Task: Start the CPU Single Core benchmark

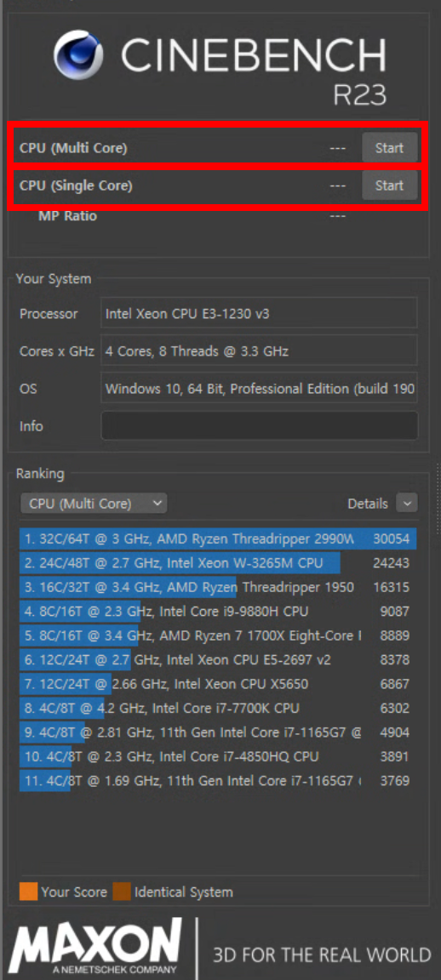Action: pyautogui.click(x=389, y=185)
